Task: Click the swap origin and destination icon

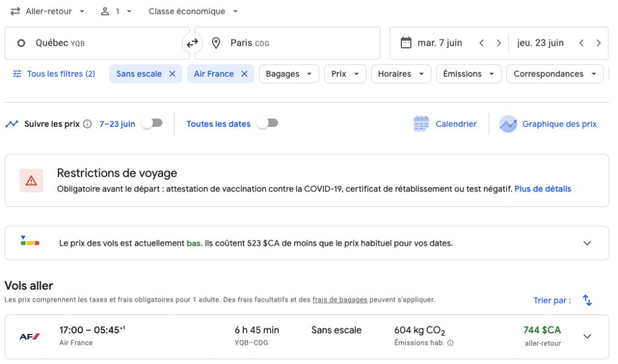Action: tap(192, 43)
